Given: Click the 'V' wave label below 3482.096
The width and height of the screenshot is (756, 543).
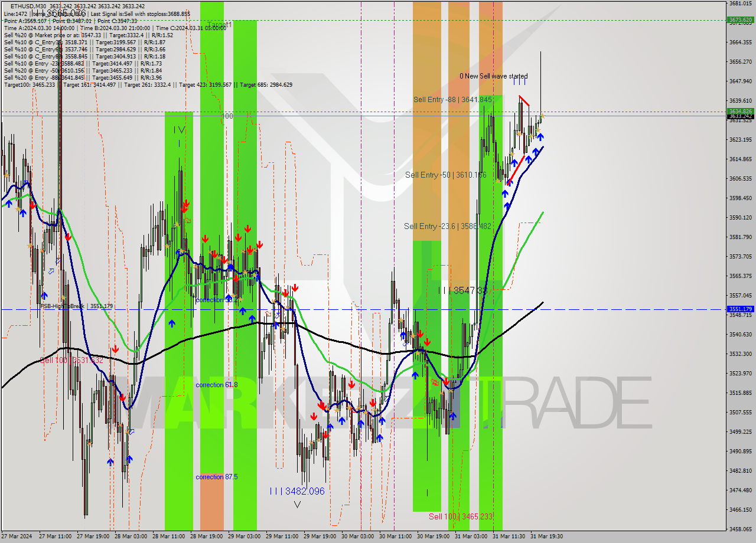Looking at the screenshot, I should pyautogui.click(x=297, y=505).
